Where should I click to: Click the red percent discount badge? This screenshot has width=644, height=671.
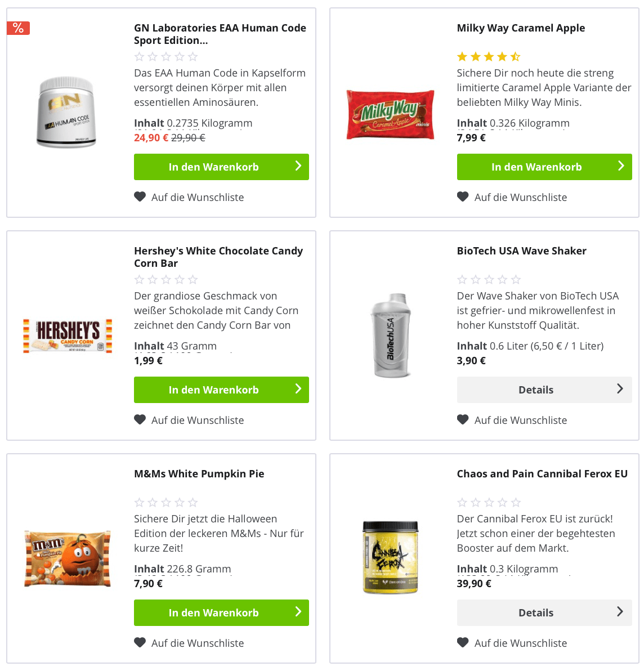pyautogui.click(x=18, y=28)
